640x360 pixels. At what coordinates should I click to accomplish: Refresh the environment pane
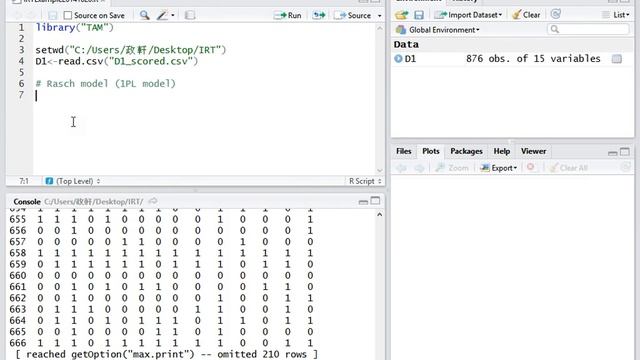tap(556, 14)
